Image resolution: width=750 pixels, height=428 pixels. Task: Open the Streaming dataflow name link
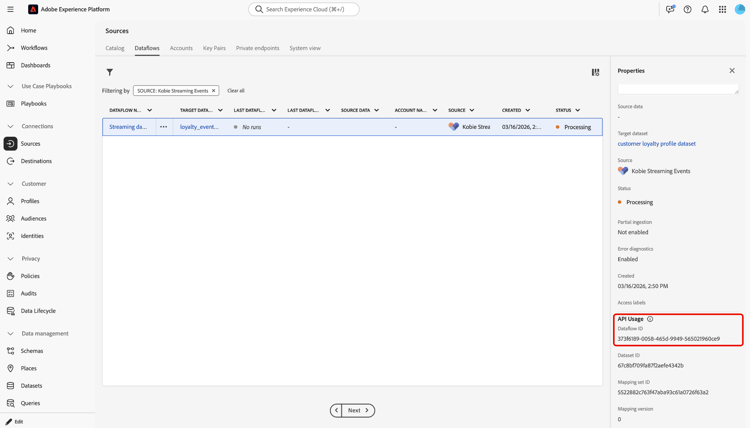(x=128, y=127)
